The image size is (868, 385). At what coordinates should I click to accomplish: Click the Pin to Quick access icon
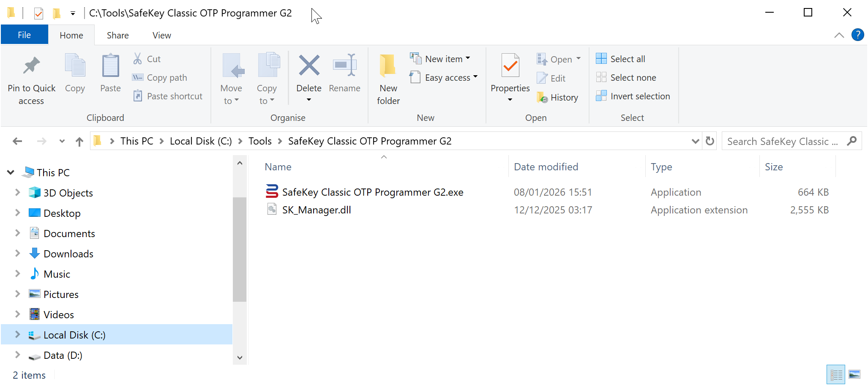click(31, 66)
